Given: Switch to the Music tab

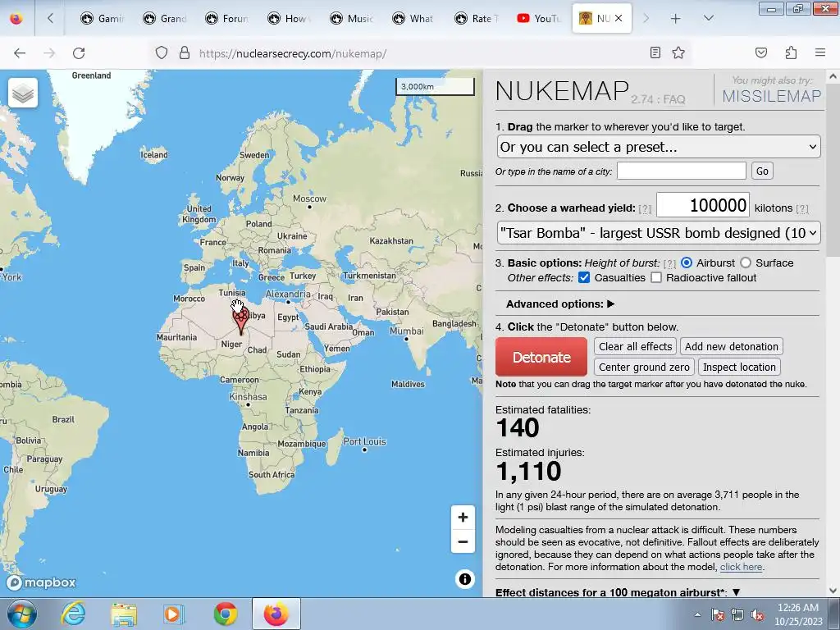Looking at the screenshot, I should (x=351, y=19).
